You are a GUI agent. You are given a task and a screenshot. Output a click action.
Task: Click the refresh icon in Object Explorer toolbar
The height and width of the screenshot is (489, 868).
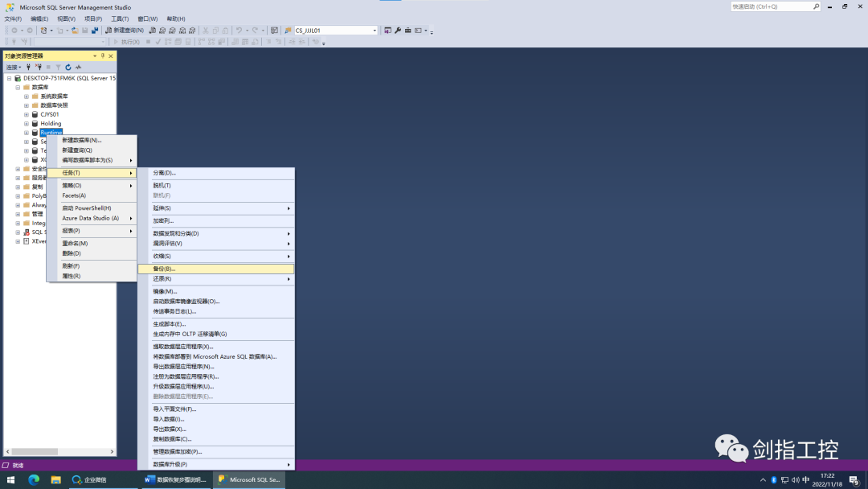tap(68, 68)
